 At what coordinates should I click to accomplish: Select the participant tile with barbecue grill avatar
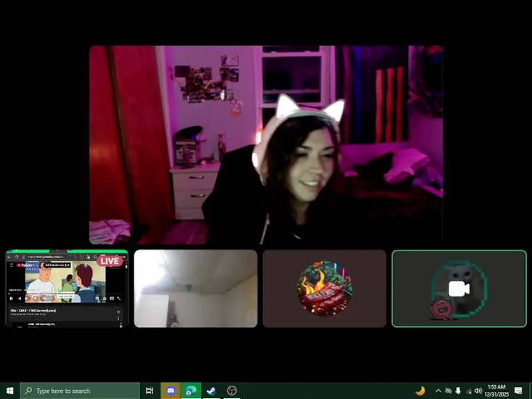pyautogui.click(x=324, y=289)
